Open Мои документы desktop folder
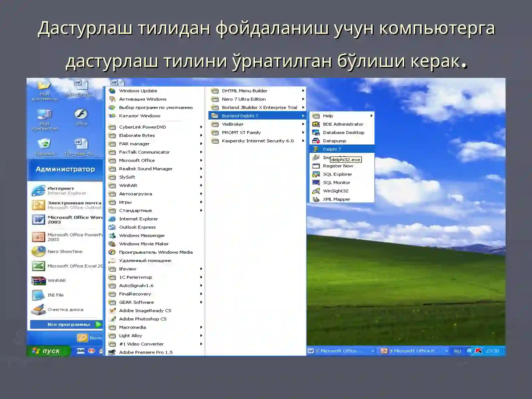This screenshot has height=399, width=532. coord(44,90)
